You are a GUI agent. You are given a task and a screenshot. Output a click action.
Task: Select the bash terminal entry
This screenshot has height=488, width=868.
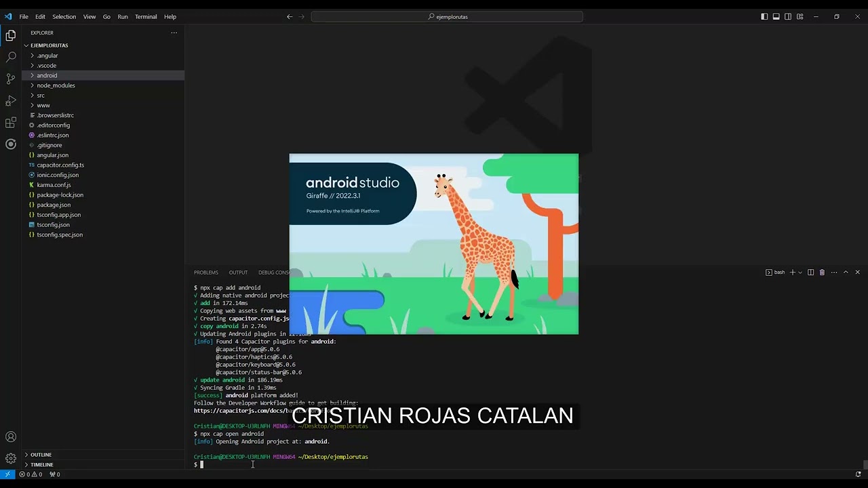pos(775,272)
